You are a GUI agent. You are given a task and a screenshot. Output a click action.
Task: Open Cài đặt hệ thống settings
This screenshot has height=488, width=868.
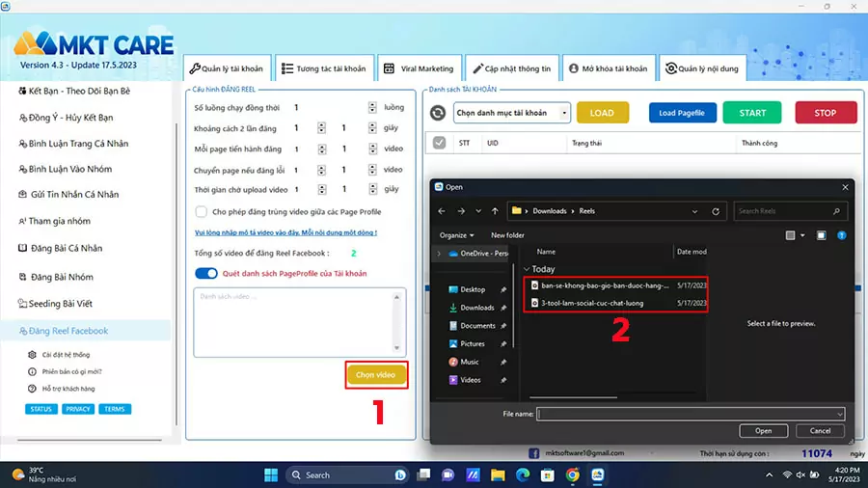click(x=59, y=355)
